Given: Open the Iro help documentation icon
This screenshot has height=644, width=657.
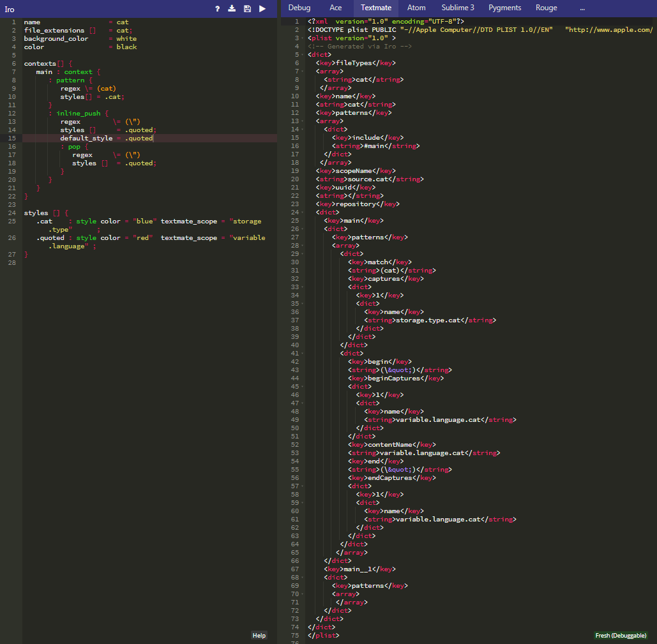Looking at the screenshot, I should coord(216,8).
